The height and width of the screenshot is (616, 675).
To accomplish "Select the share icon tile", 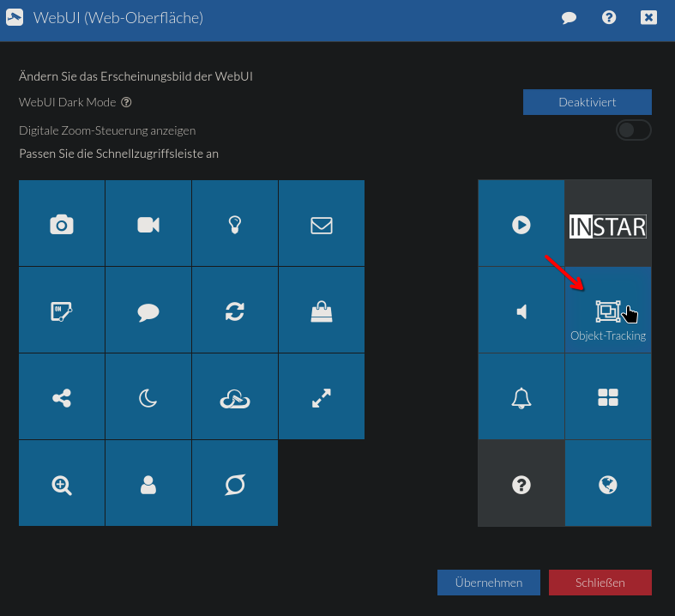I will click(62, 397).
